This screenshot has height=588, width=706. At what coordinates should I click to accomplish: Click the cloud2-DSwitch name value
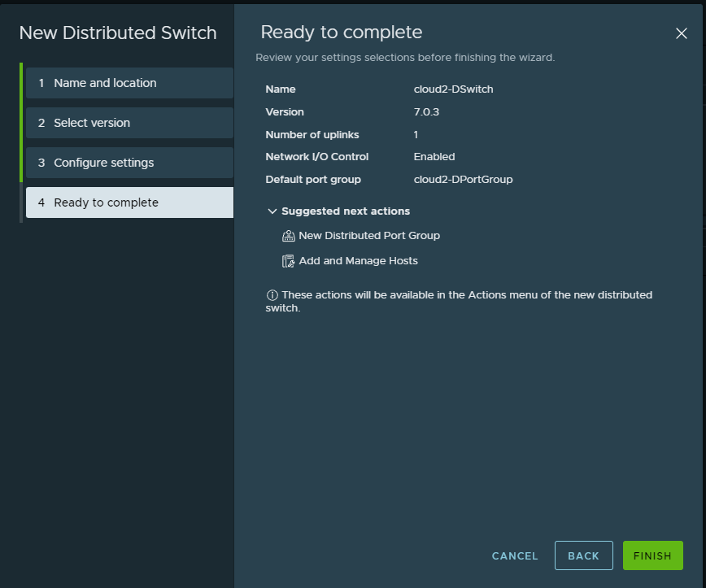pyautogui.click(x=453, y=89)
